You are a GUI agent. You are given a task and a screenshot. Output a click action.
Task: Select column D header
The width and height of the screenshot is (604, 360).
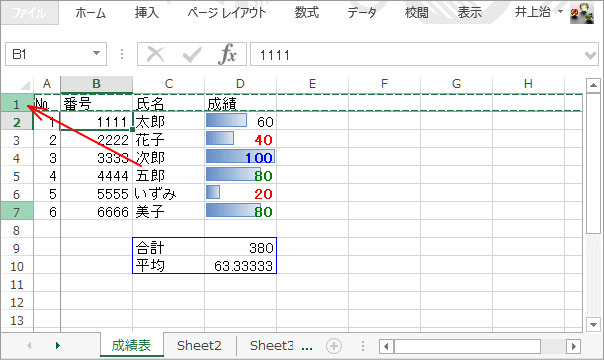click(x=240, y=84)
